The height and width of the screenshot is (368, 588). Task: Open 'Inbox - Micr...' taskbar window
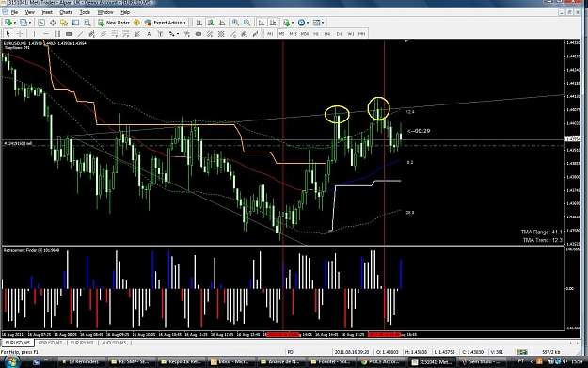click(x=232, y=362)
